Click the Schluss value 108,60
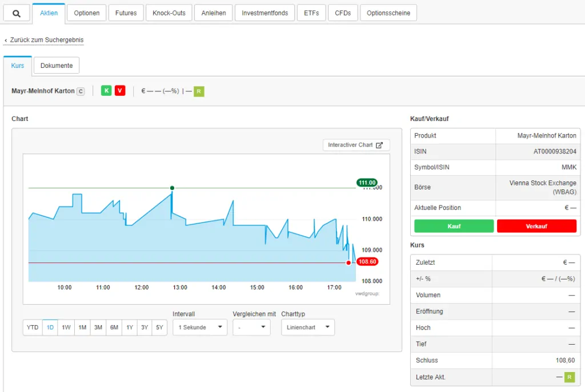 pos(565,360)
